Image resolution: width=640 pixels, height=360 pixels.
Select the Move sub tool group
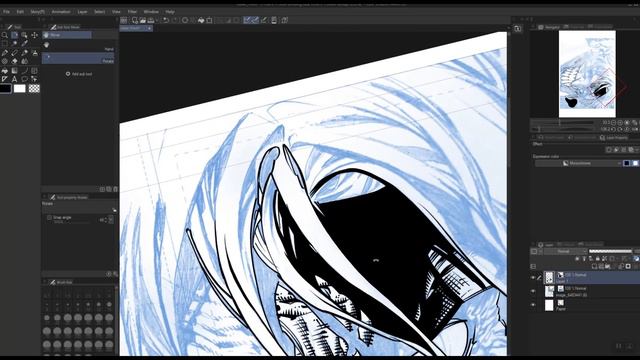67,36
